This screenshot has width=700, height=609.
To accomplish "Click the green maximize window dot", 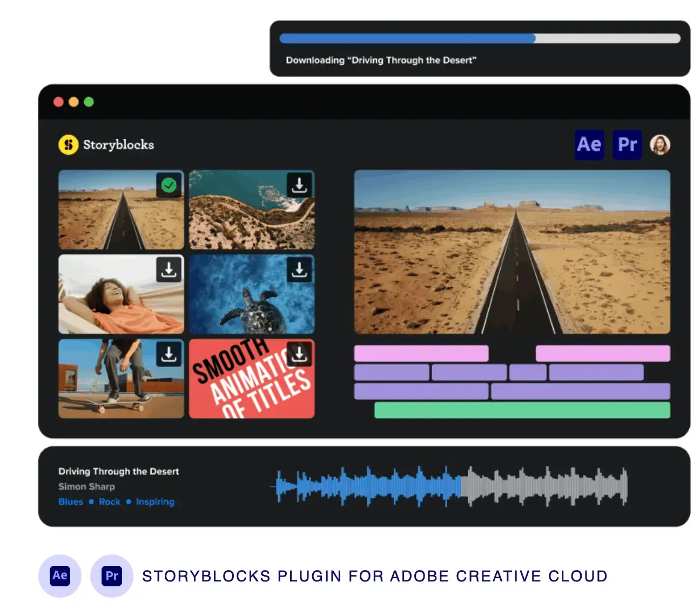I will point(89,102).
